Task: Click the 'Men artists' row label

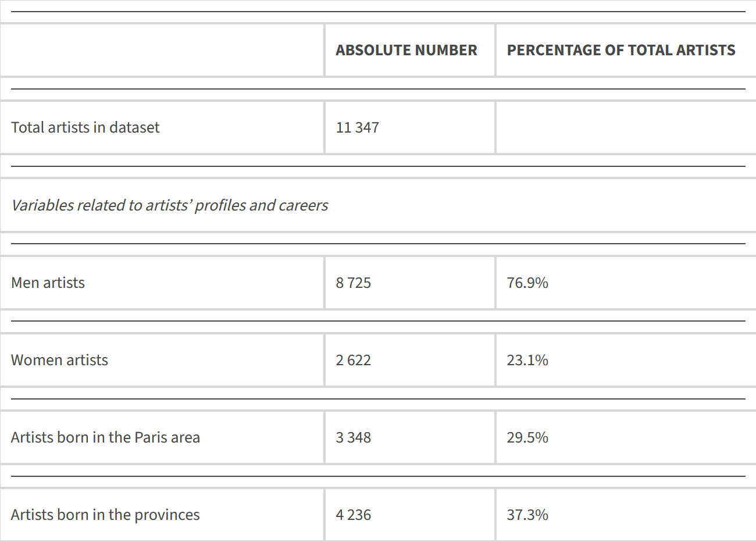Action: (48, 283)
